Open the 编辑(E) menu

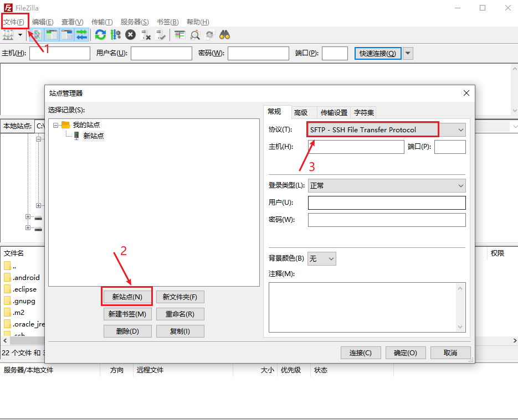coord(43,22)
